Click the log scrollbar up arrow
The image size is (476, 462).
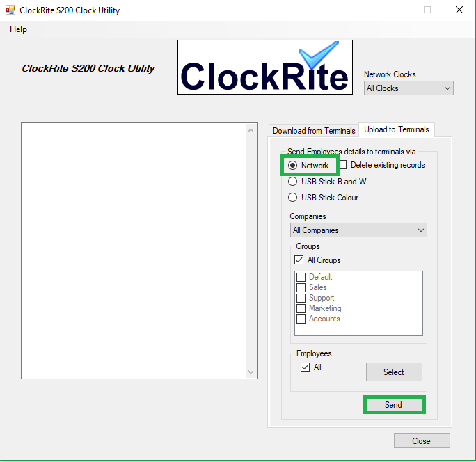(x=251, y=130)
